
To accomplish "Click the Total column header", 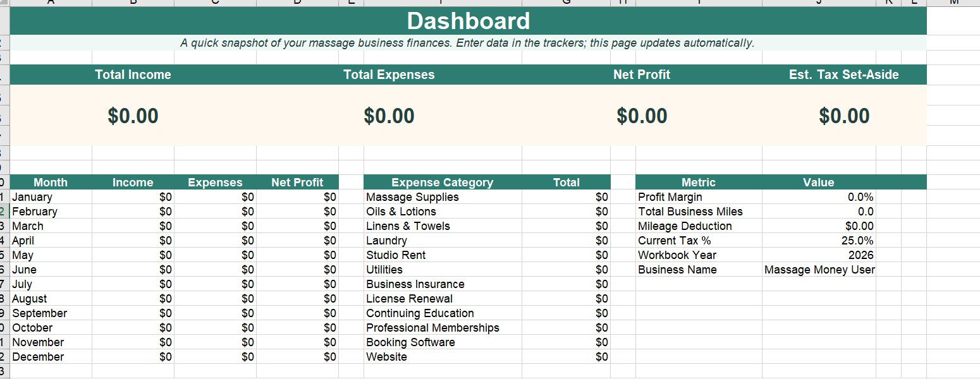I will [566, 183].
